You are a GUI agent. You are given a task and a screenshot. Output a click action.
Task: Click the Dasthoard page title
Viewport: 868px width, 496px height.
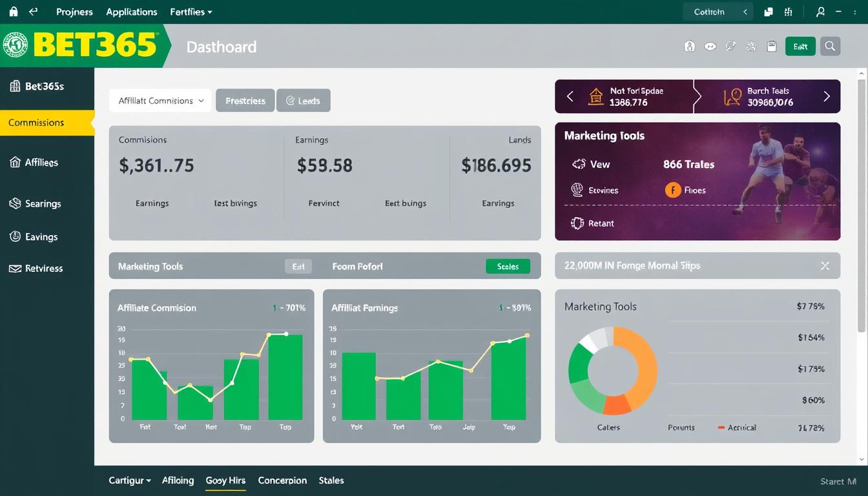(222, 46)
